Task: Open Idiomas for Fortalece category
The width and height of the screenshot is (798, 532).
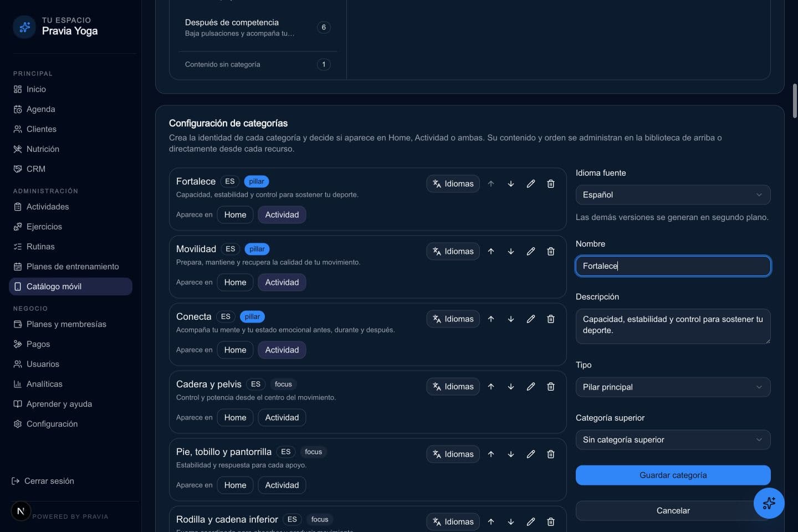Action: coord(453,183)
